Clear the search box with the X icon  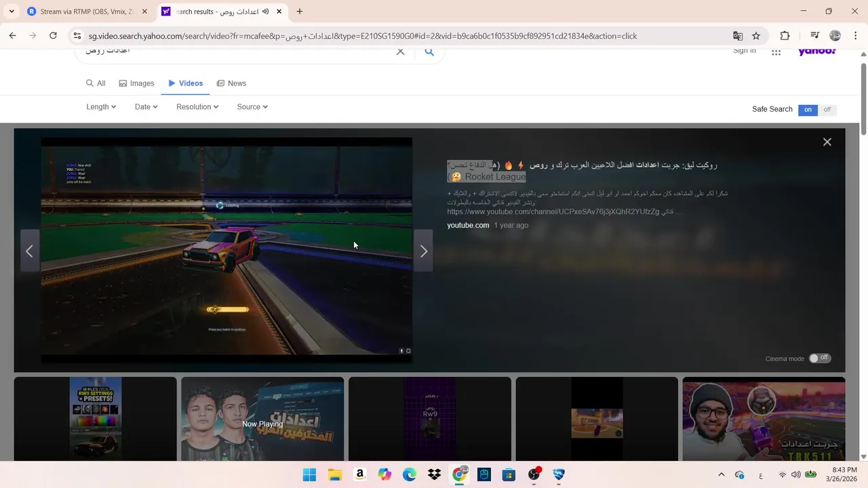(x=400, y=52)
